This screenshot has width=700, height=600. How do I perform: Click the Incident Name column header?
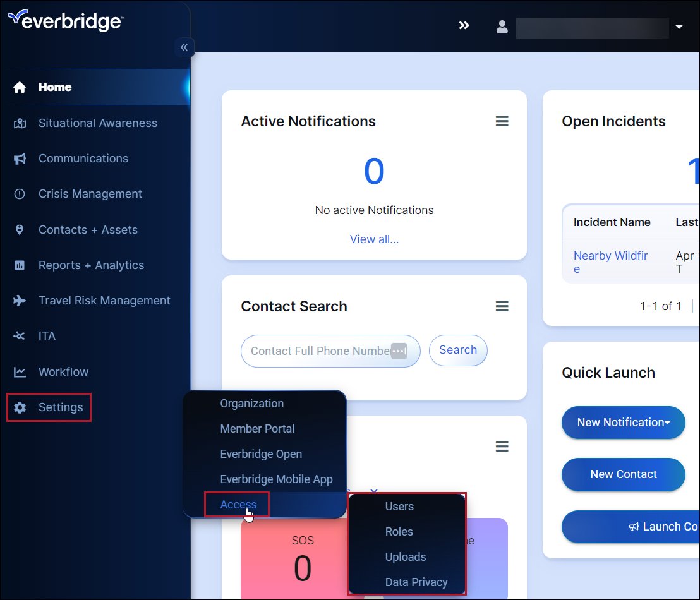click(x=612, y=222)
